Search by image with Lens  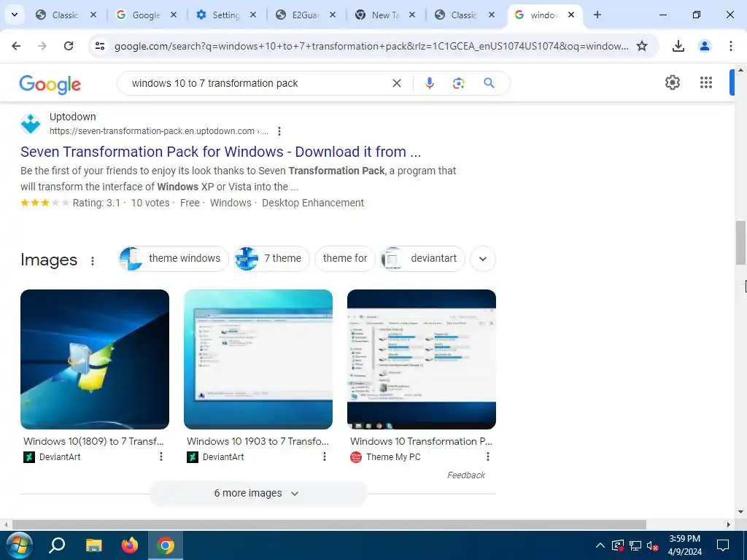point(458,83)
